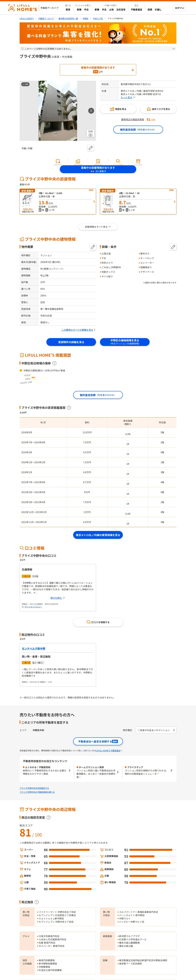Open 中野区 breadcrumb link
The image size is (196, 980).
coord(85,18)
